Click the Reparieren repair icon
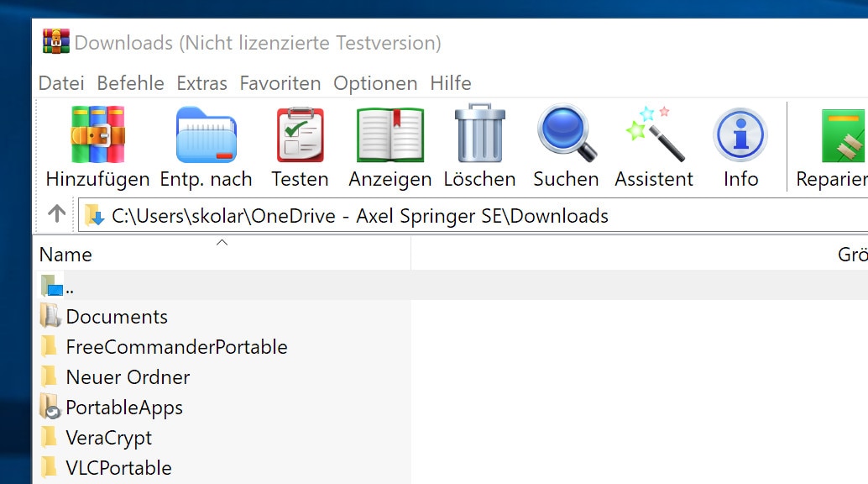This screenshot has height=484, width=868. (848, 134)
